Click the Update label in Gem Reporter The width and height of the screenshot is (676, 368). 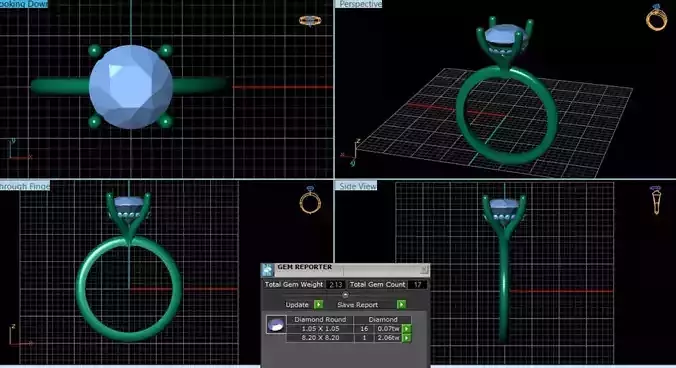(x=297, y=305)
